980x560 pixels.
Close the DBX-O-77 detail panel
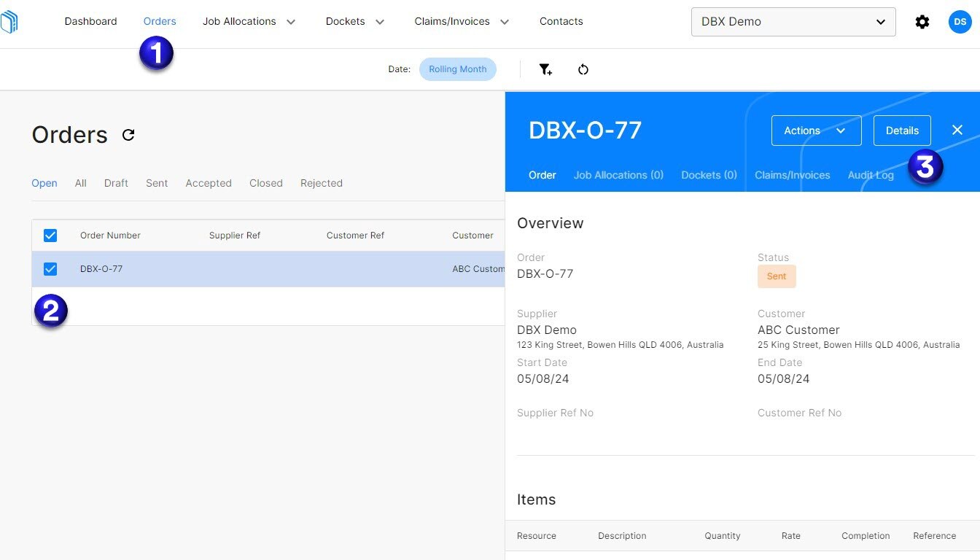(x=957, y=130)
